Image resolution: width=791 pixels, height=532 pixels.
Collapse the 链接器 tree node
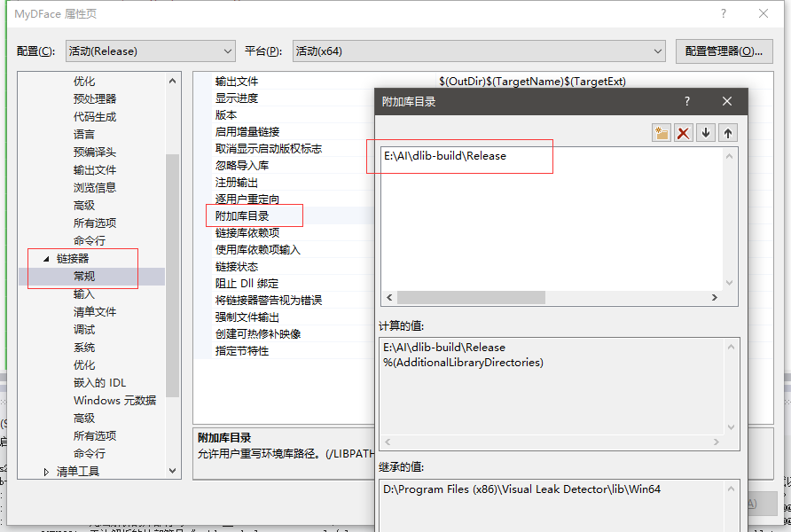46,259
